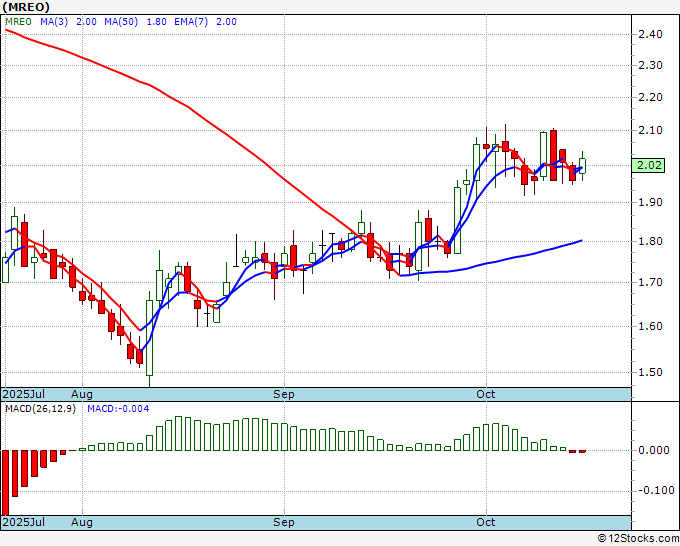The height and width of the screenshot is (546, 680).
Task: Click the (MREO) chart title
Action: [x=26, y=7]
